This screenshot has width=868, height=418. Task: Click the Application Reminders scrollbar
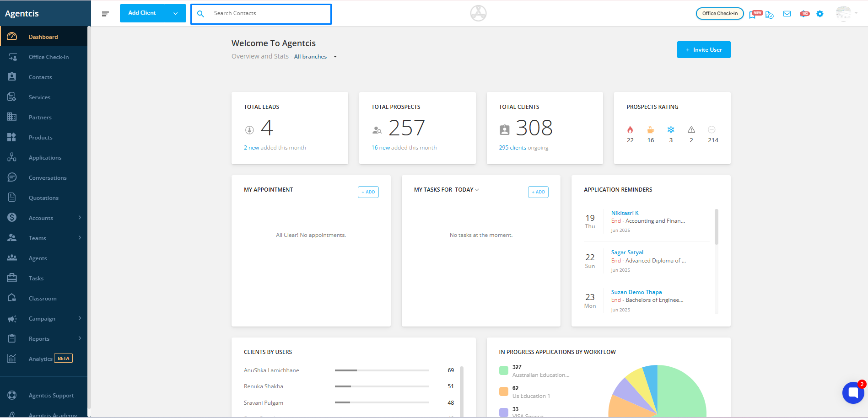coord(717,227)
